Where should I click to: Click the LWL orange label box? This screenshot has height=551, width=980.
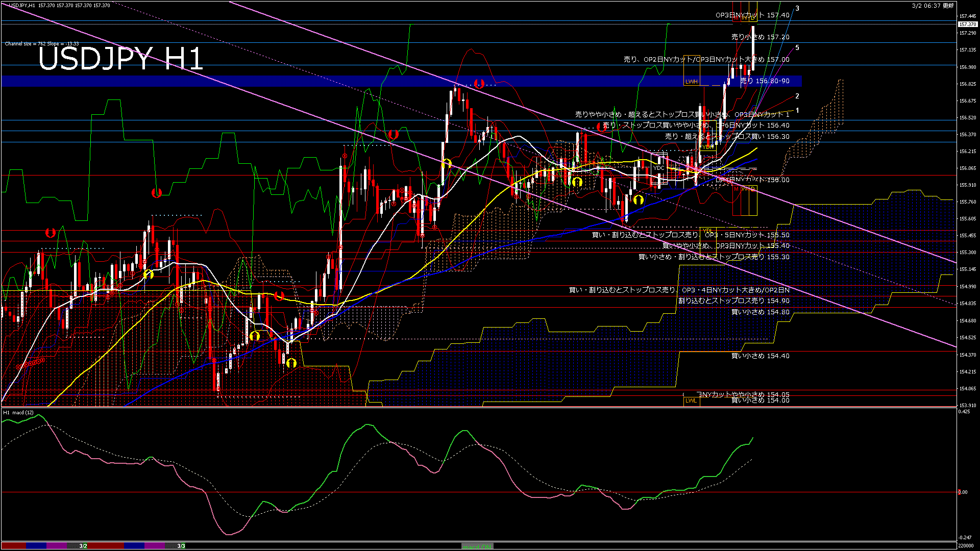[x=691, y=400]
